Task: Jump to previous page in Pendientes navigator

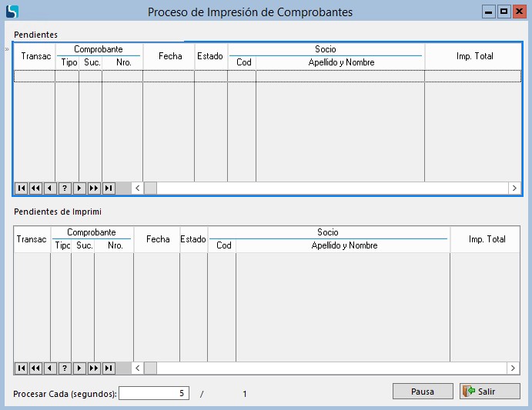Action: tap(35, 188)
